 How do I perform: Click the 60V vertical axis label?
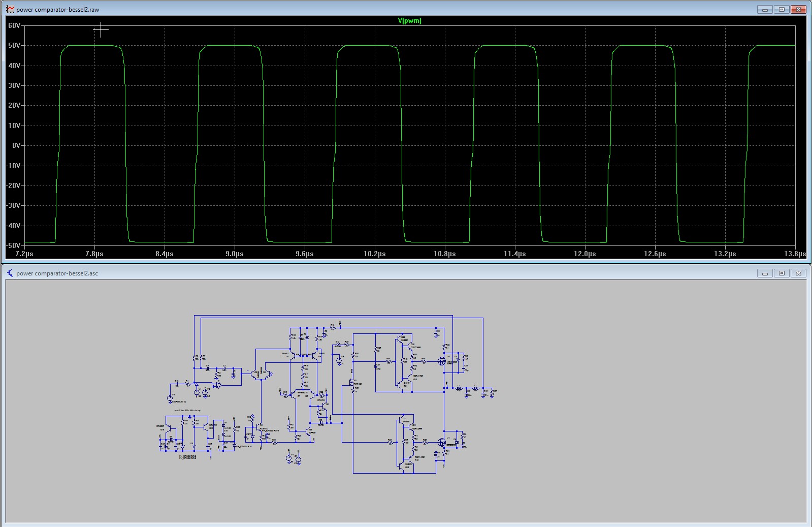pos(14,25)
